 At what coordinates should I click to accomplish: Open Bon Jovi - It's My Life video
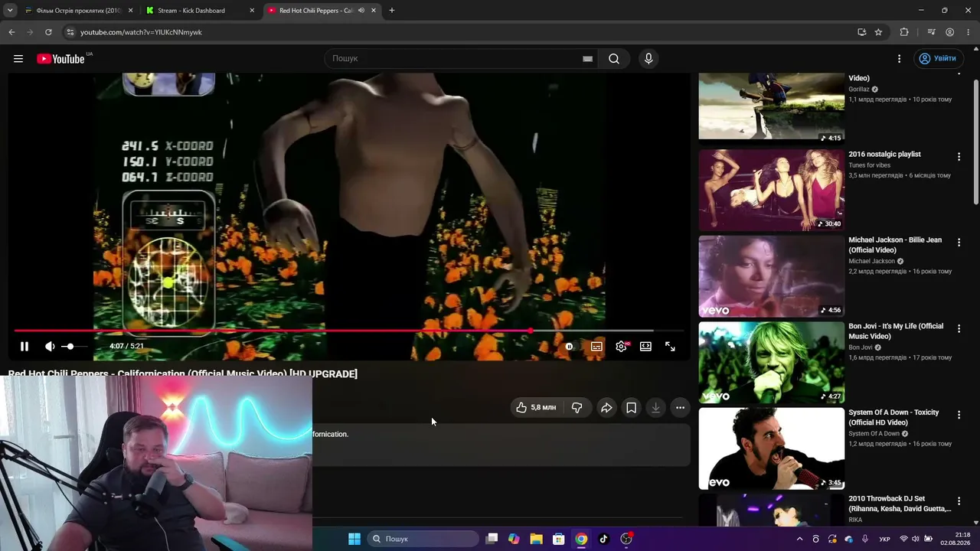coord(771,362)
